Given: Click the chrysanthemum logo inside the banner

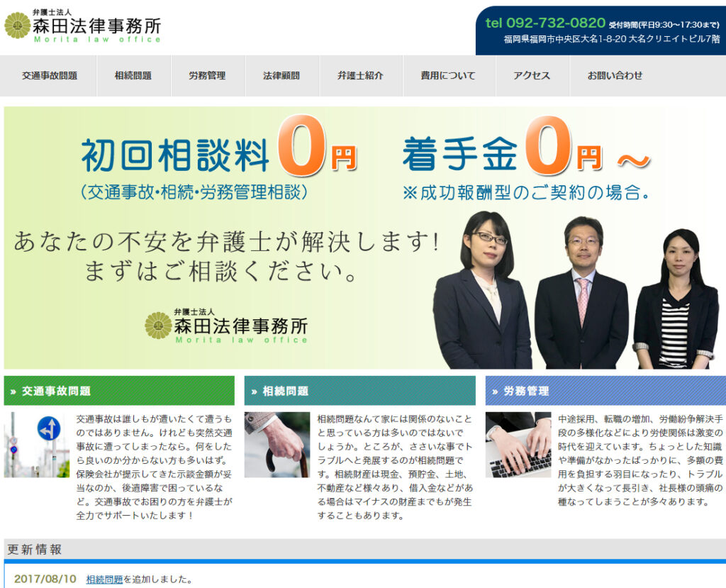Looking at the screenshot, I should coord(158,326).
